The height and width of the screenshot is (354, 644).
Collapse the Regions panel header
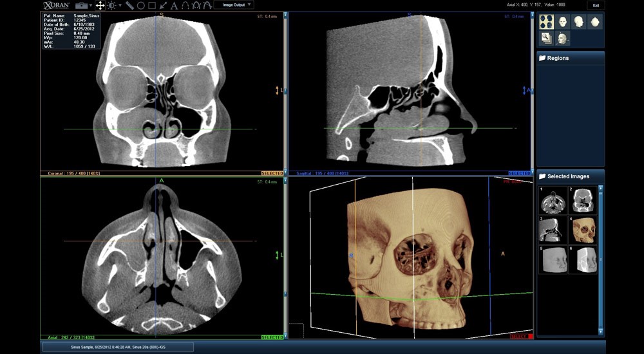(571, 58)
